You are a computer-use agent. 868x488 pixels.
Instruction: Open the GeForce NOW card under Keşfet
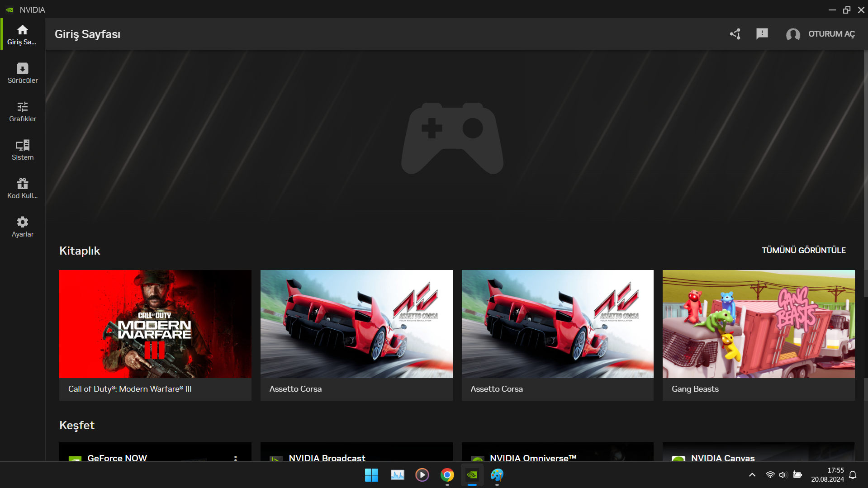point(155,452)
